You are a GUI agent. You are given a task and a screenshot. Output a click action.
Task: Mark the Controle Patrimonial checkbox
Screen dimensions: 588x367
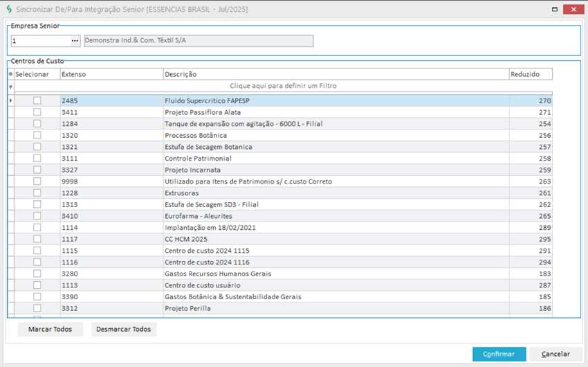(37, 159)
